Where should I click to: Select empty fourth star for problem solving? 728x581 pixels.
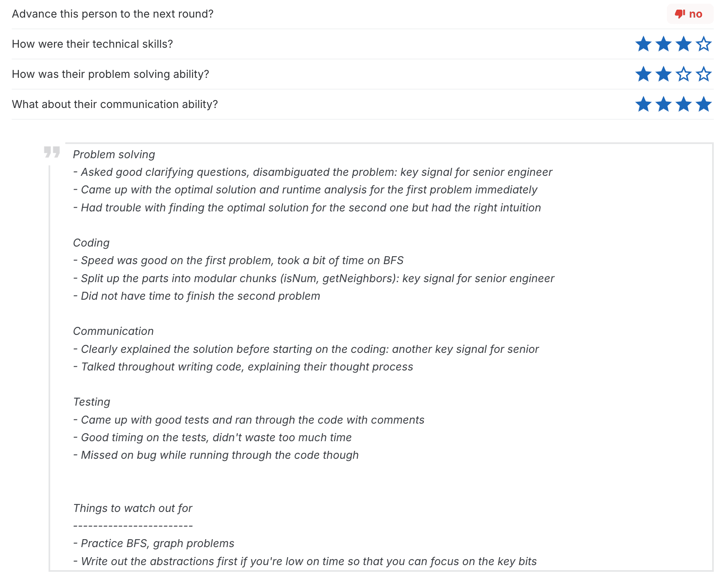pyautogui.click(x=704, y=74)
